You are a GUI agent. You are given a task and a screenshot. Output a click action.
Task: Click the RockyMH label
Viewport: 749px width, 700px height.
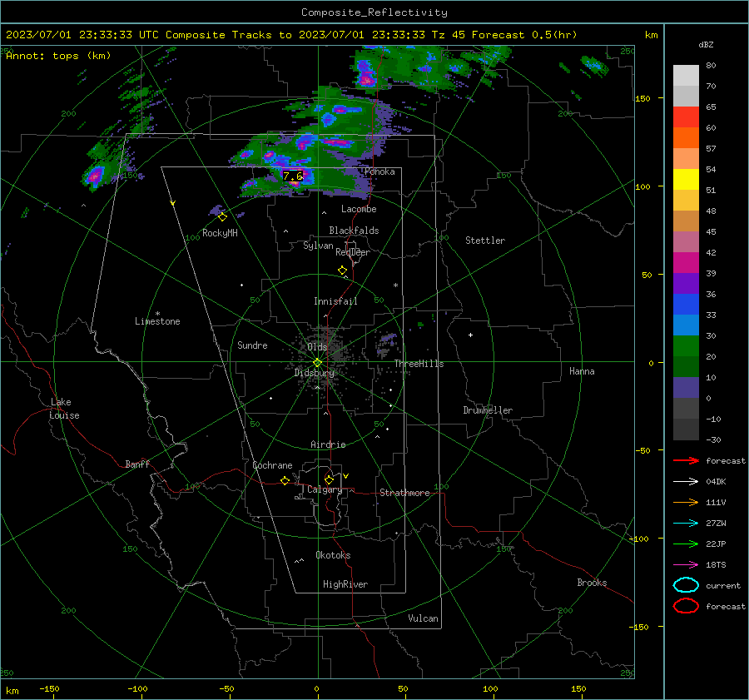[x=220, y=233]
